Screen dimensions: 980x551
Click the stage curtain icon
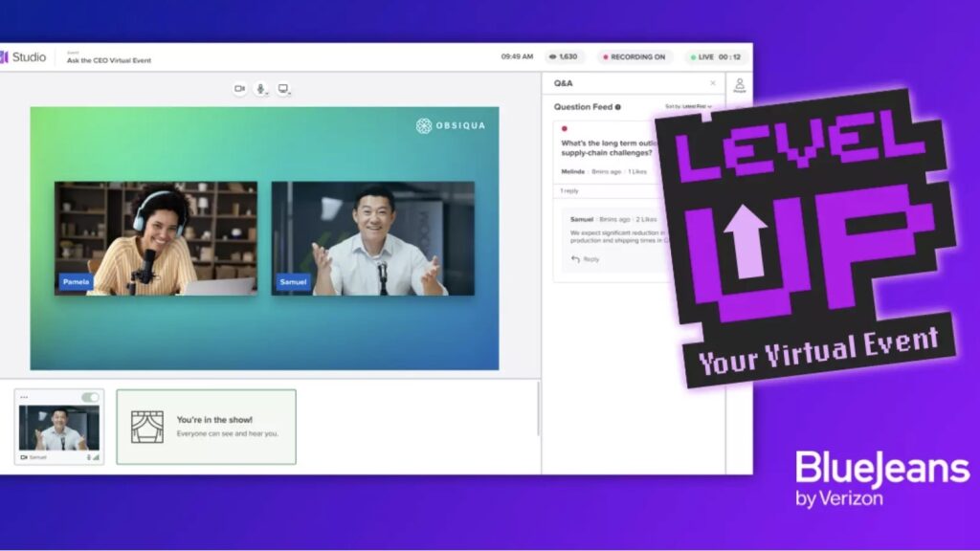pyautogui.click(x=146, y=427)
